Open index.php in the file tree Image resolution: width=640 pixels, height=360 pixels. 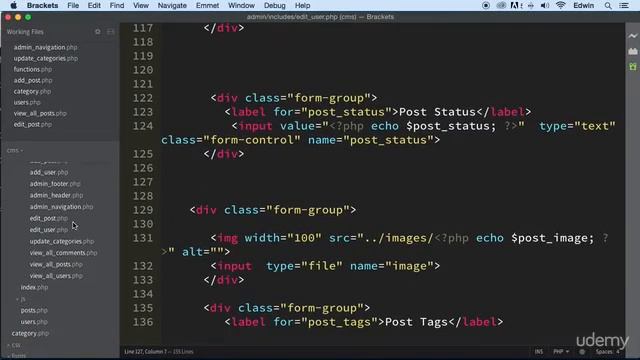click(34, 287)
